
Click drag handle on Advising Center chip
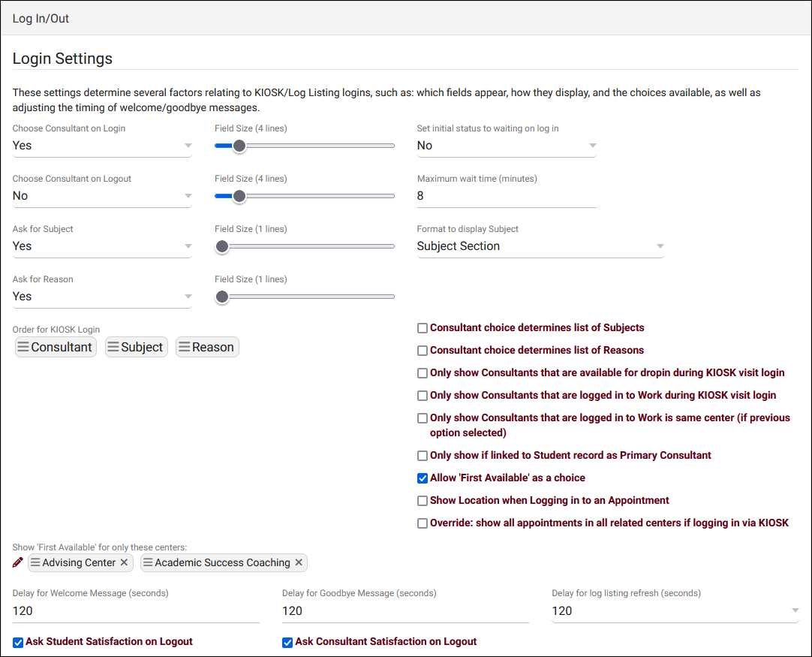click(35, 562)
